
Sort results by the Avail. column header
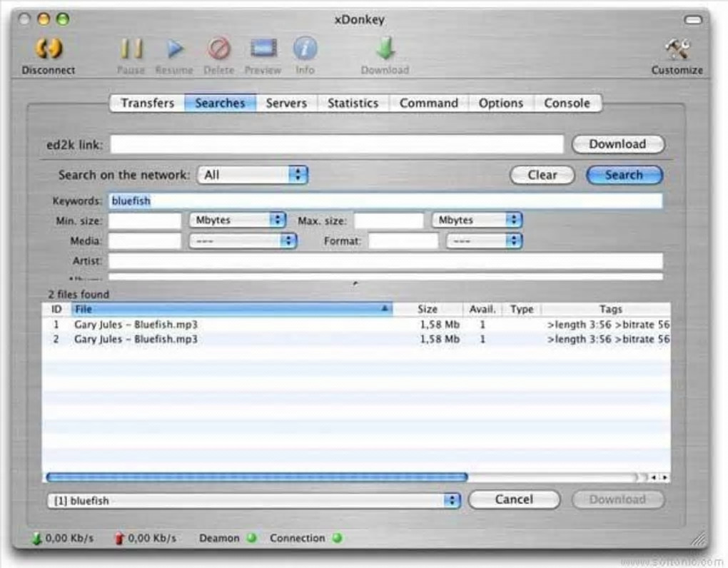(482, 310)
